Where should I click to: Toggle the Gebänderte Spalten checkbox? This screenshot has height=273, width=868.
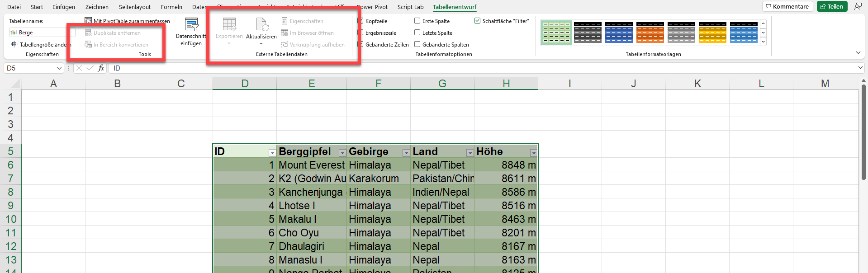417,44
